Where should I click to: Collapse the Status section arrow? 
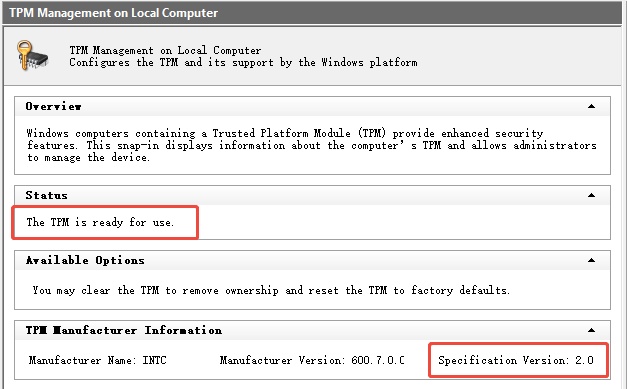(x=591, y=195)
